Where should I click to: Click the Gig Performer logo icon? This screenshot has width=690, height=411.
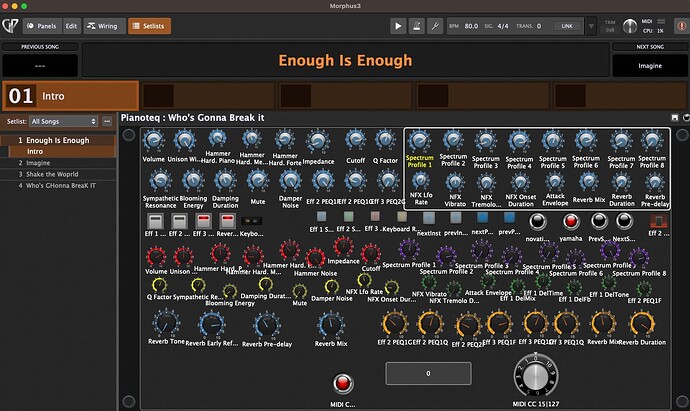10,26
